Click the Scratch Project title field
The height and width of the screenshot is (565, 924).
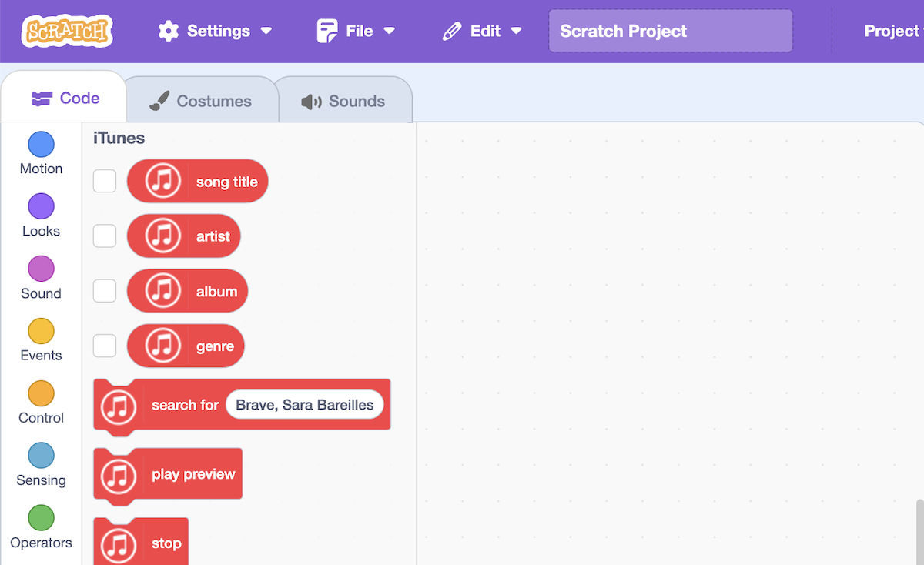[x=671, y=31]
